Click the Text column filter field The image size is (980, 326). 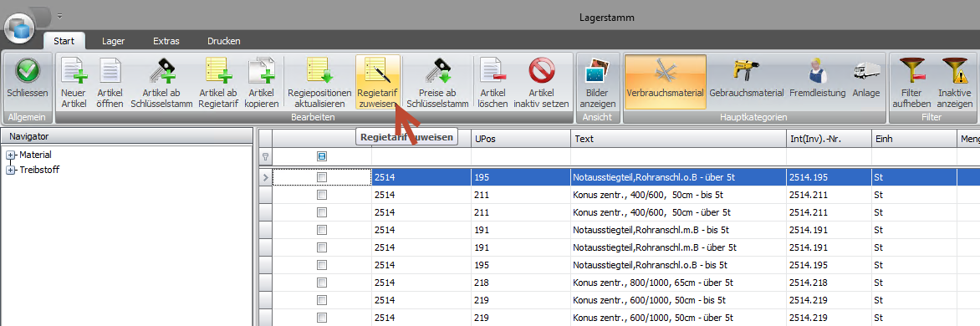coord(678,157)
